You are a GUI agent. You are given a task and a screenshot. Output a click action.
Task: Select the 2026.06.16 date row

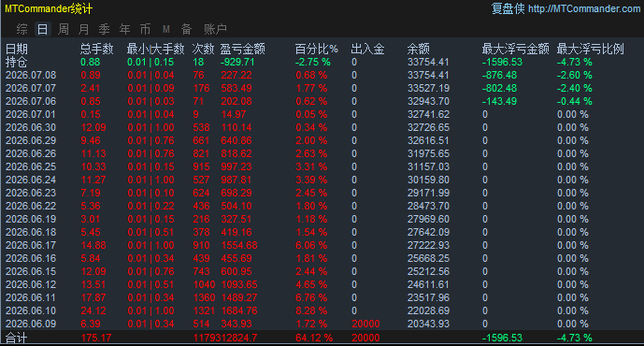pos(31,258)
